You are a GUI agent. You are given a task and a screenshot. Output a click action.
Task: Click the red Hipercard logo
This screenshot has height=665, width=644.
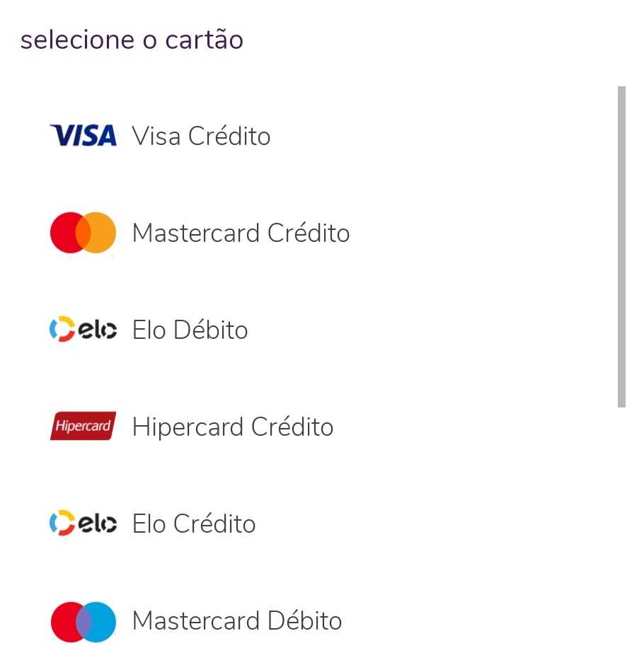pos(83,426)
